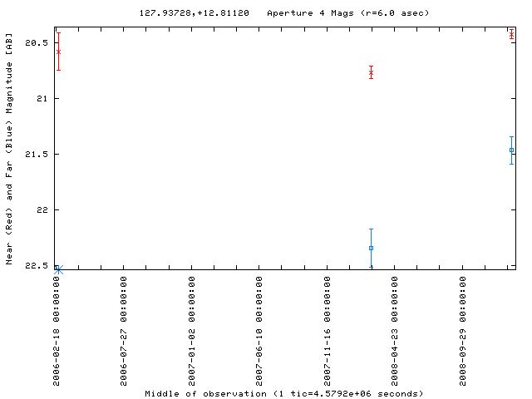Click the red data point near 2006-02-18
532x399 pixels.
(x=59, y=52)
